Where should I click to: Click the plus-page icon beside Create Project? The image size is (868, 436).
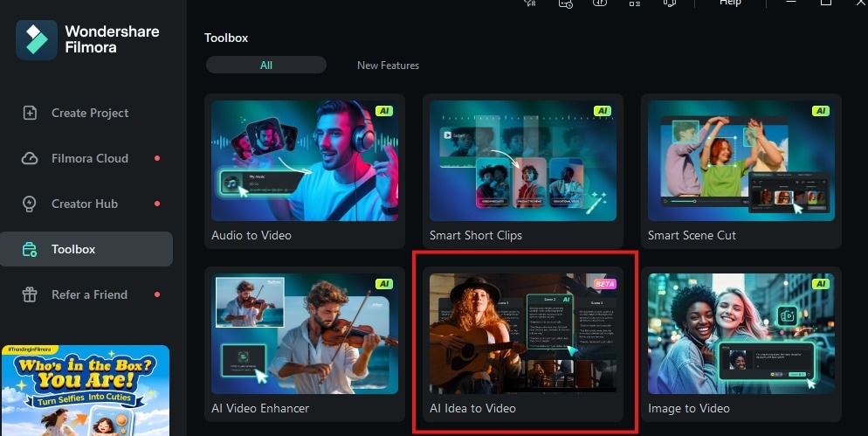click(30, 113)
